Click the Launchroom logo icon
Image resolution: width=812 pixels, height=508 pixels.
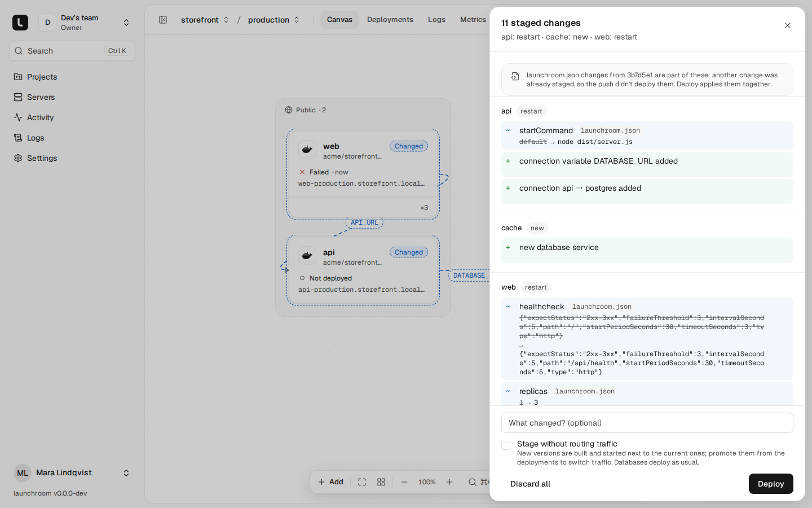20,23
